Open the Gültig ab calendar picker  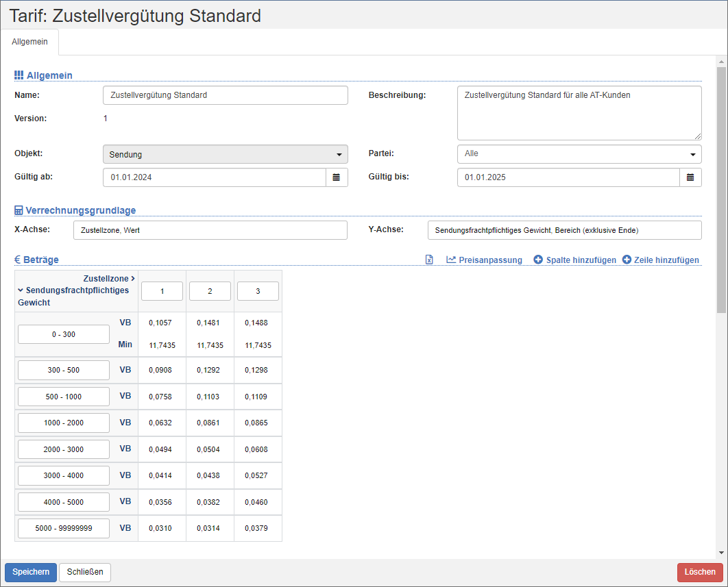pyautogui.click(x=336, y=177)
